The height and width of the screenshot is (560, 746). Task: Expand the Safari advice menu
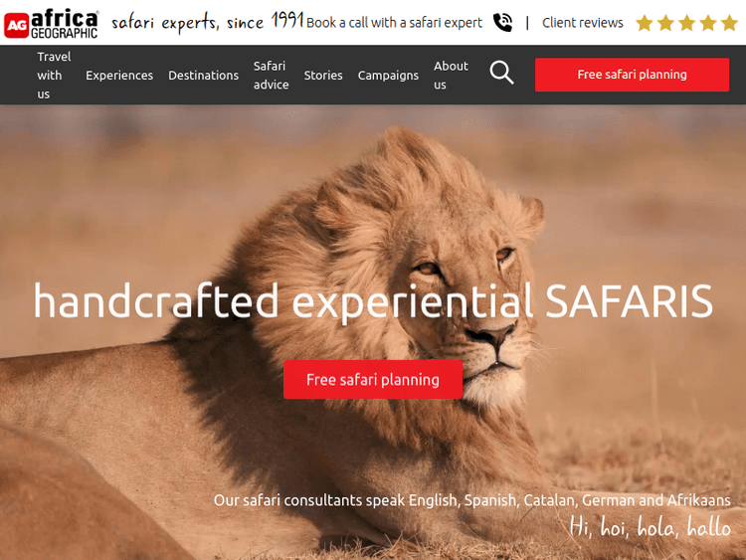point(272,76)
